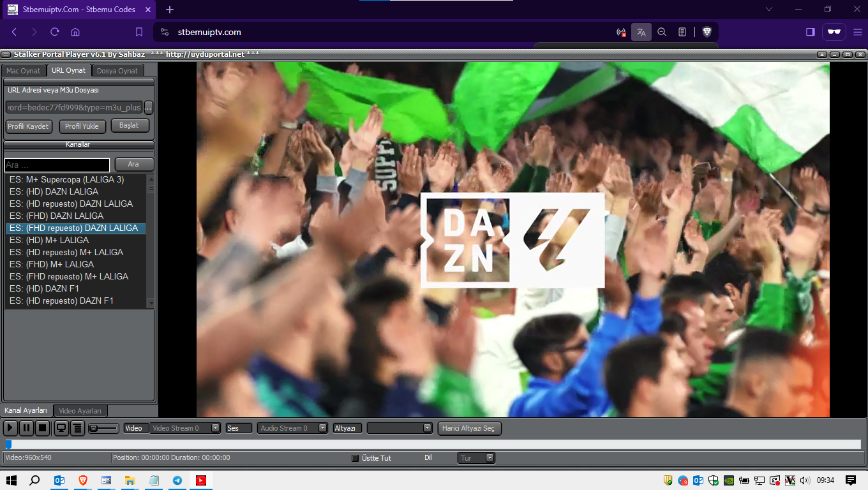
Task: Switch to the Mac Oynat tab
Action: [x=24, y=71]
